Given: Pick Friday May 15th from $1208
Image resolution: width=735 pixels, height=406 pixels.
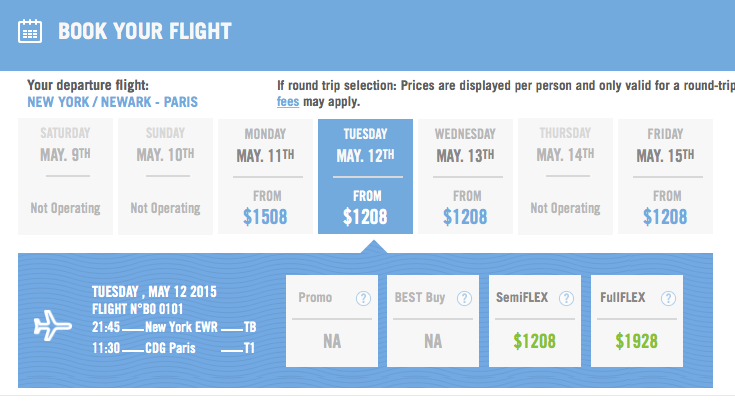Looking at the screenshot, I should [x=665, y=176].
